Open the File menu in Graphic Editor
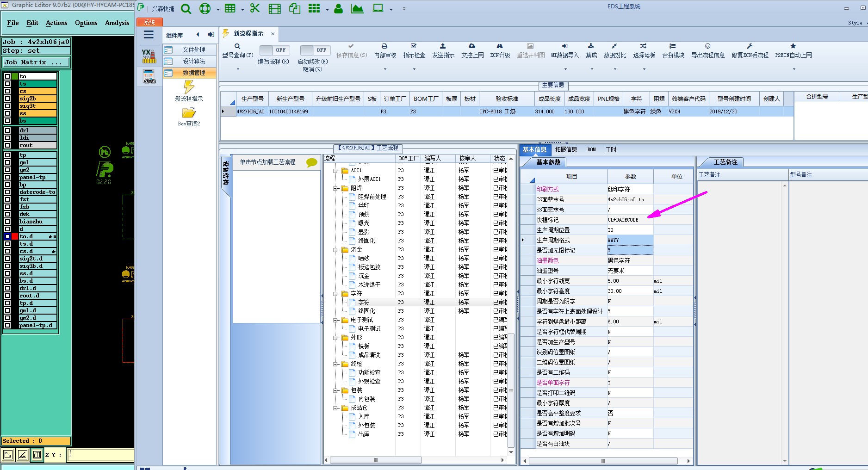 [13, 23]
